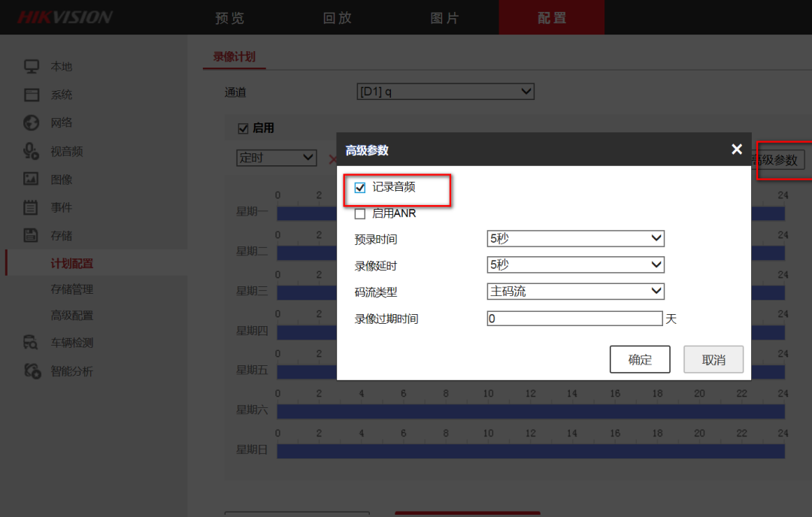Enable the 启用ANR checkbox

pos(360,213)
